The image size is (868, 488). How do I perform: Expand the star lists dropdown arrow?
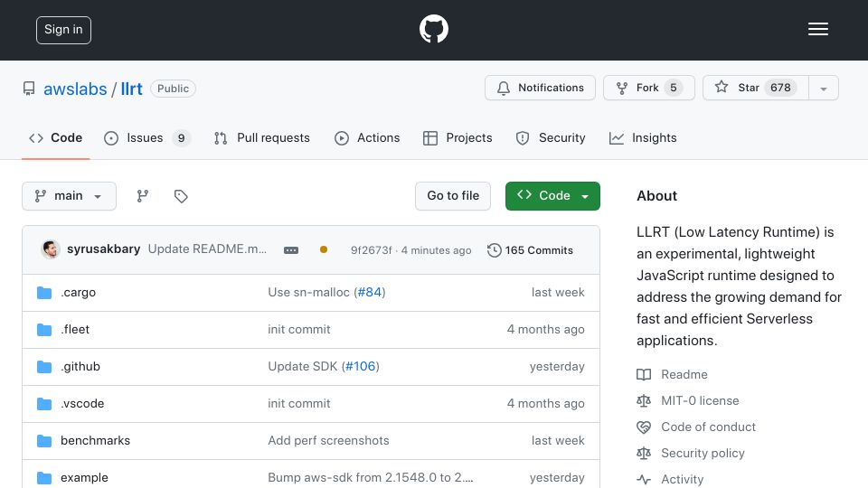click(x=823, y=89)
